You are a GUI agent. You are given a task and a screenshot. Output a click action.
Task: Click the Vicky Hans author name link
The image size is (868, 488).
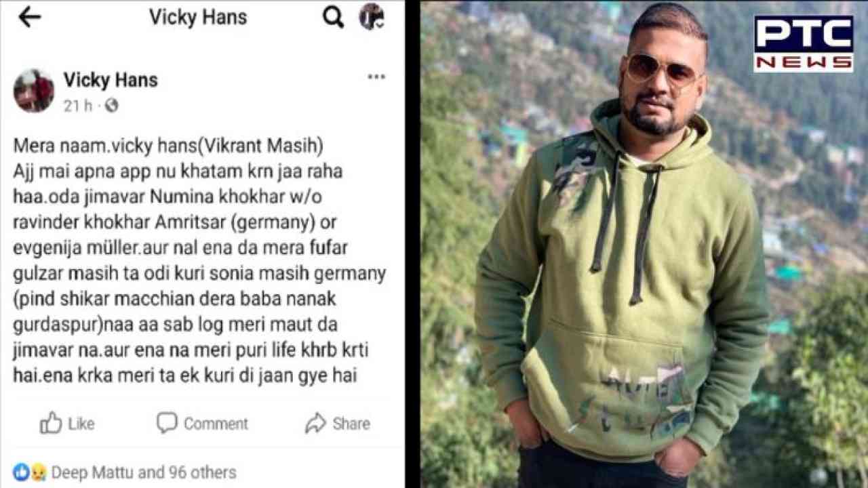[x=111, y=80]
